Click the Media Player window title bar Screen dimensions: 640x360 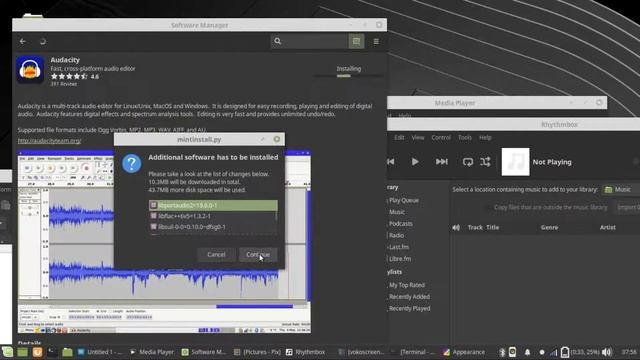click(496, 103)
